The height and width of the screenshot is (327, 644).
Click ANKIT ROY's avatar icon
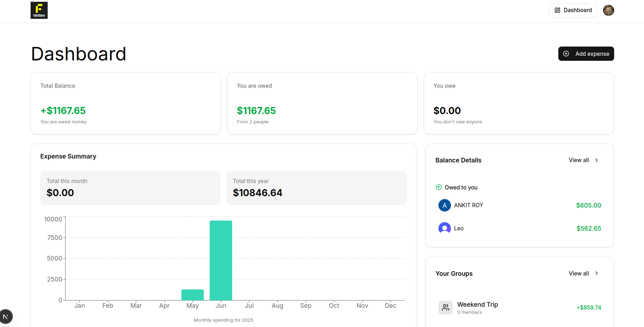click(445, 205)
